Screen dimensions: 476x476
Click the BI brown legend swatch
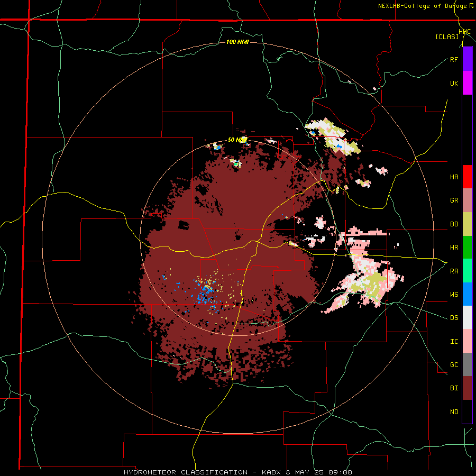[467, 388]
